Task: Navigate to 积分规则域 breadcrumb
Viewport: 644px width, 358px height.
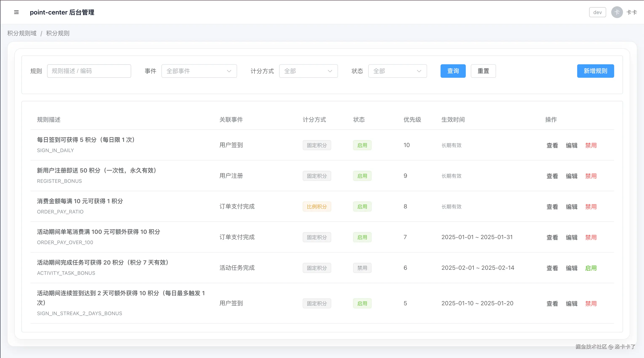Action: 22,33
